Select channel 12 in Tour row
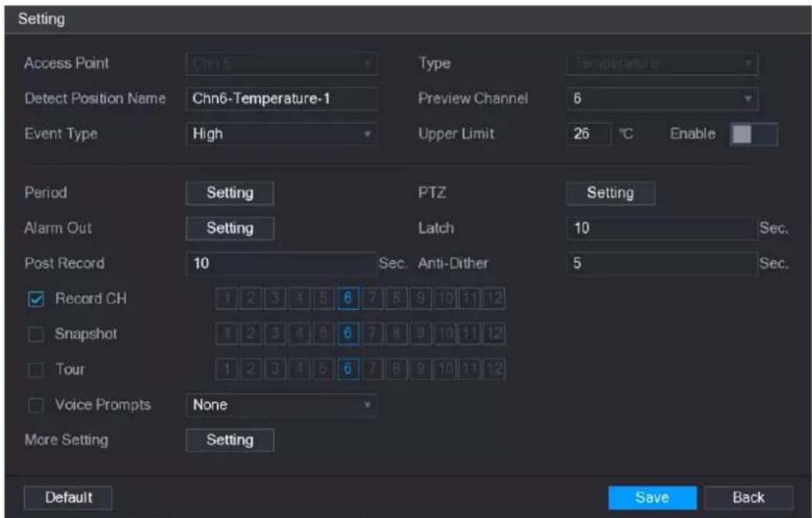The height and width of the screenshot is (518, 812). 494,369
